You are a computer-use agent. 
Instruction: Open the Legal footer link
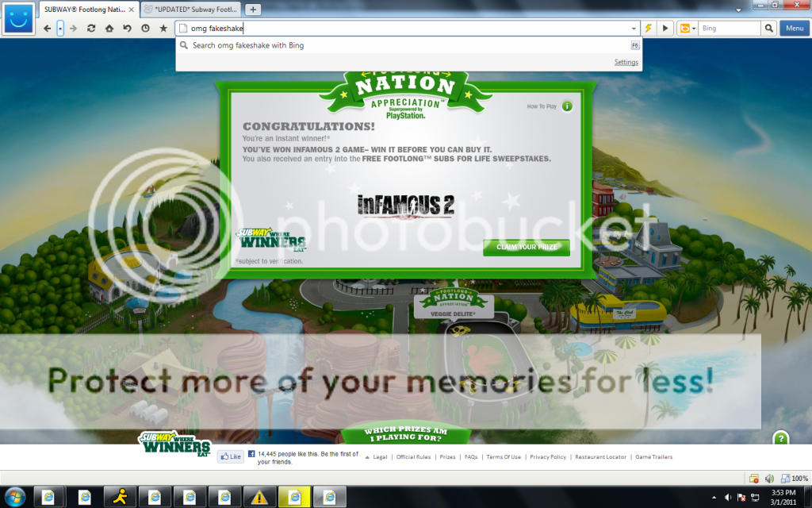(380, 457)
